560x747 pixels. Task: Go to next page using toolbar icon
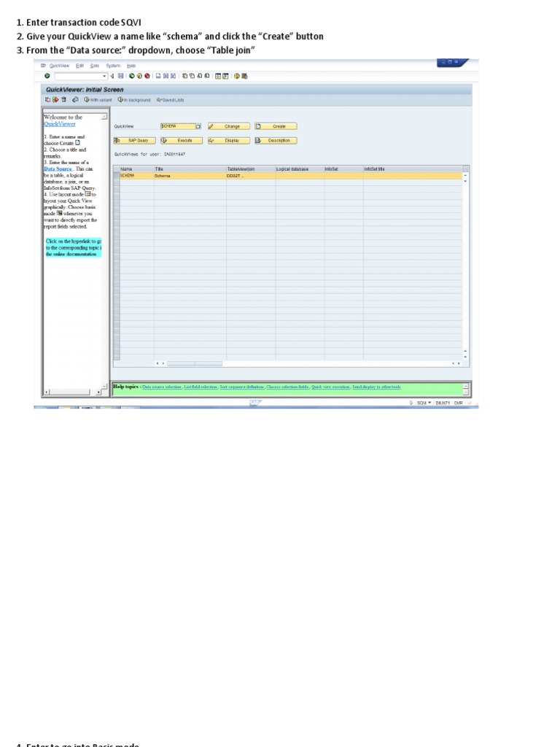pos(200,76)
